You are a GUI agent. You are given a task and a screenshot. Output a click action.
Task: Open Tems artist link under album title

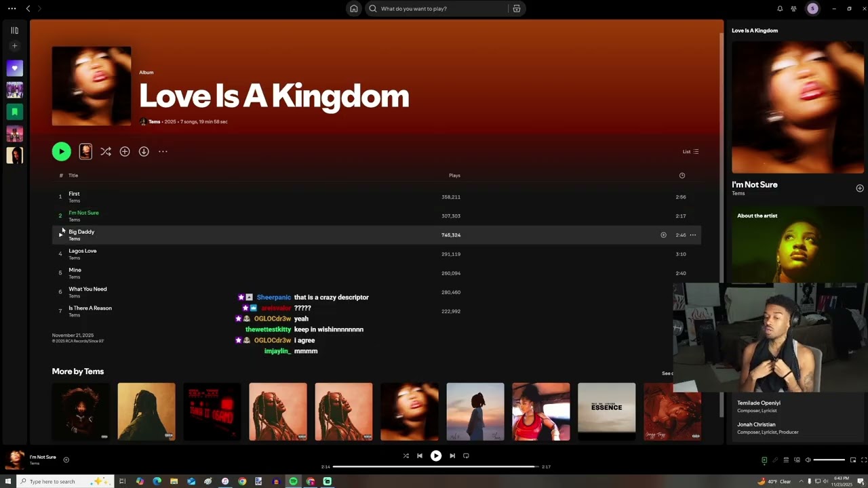coord(154,122)
